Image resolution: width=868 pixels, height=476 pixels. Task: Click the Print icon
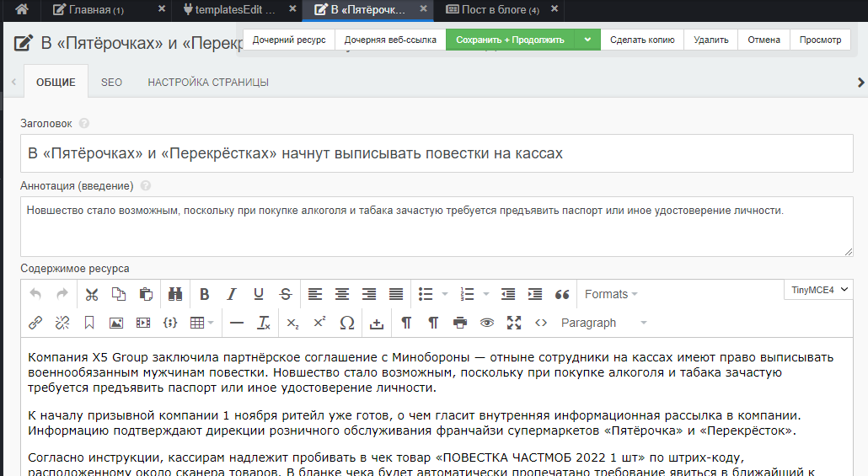(x=460, y=323)
